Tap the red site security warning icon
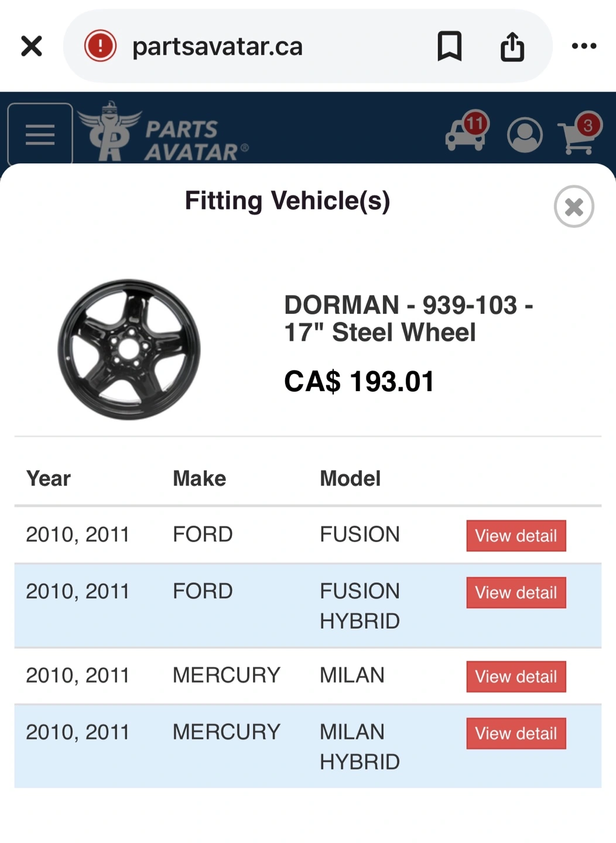This screenshot has height=843, width=616. coord(100,46)
